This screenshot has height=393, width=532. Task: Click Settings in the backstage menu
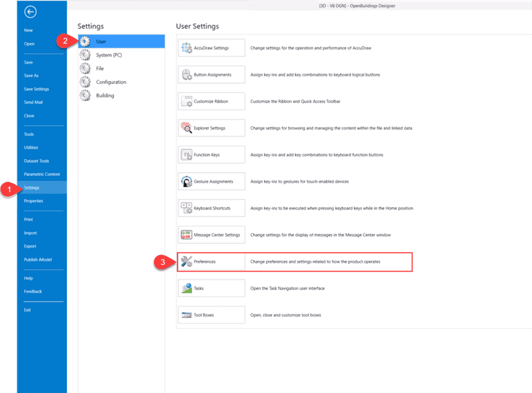pyautogui.click(x=32, y=187)
